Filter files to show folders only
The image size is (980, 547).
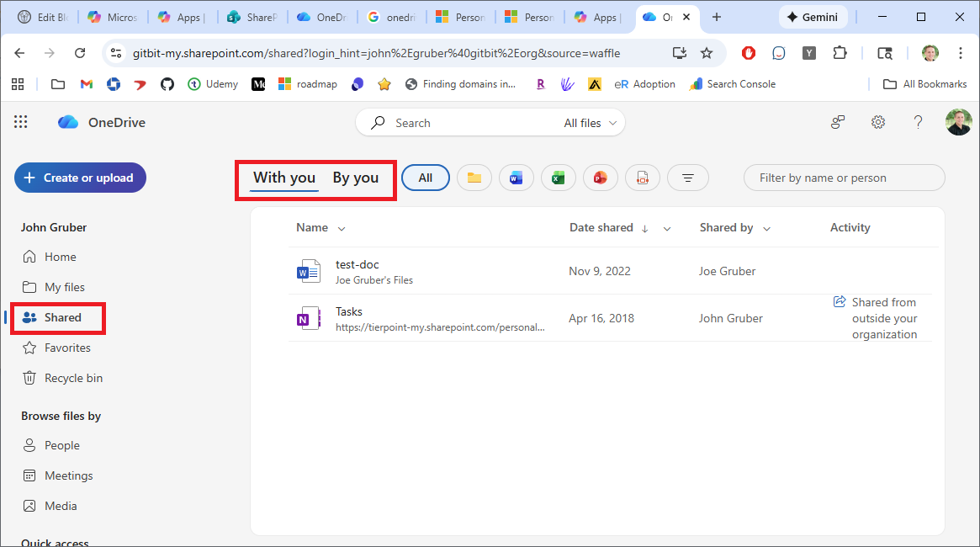point(474,178)
